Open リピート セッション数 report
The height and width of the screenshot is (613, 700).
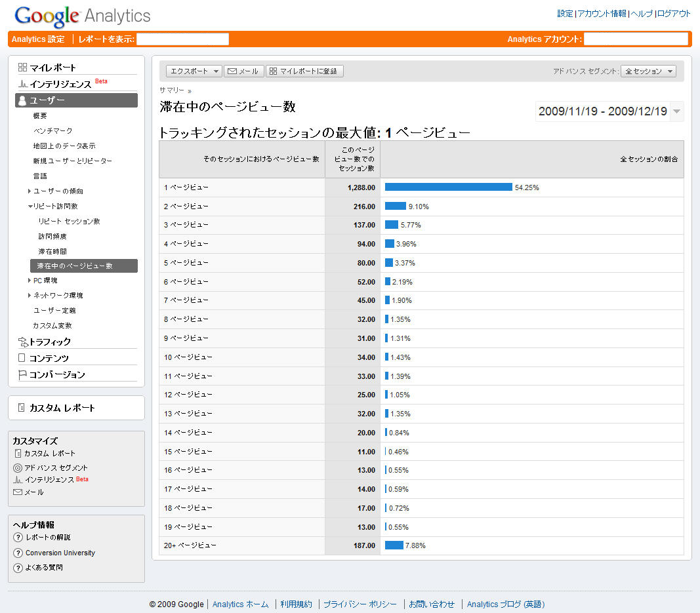(69, 222)
